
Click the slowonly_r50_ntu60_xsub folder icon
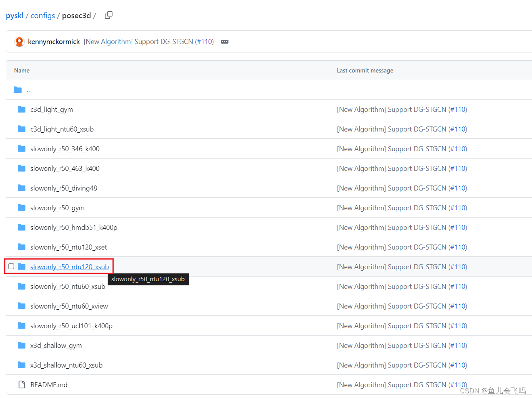click(x=22, y=287)
